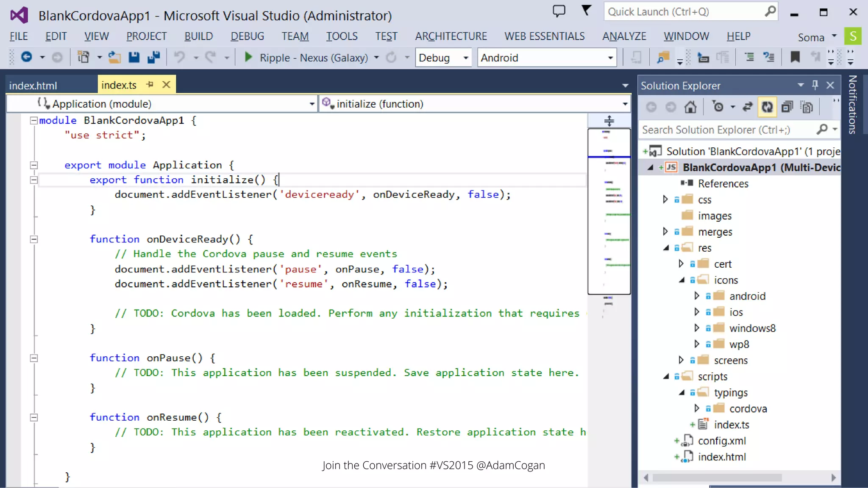868x488 pixels.
Task: Expand the merges folder node
Action: coord(665,232)
